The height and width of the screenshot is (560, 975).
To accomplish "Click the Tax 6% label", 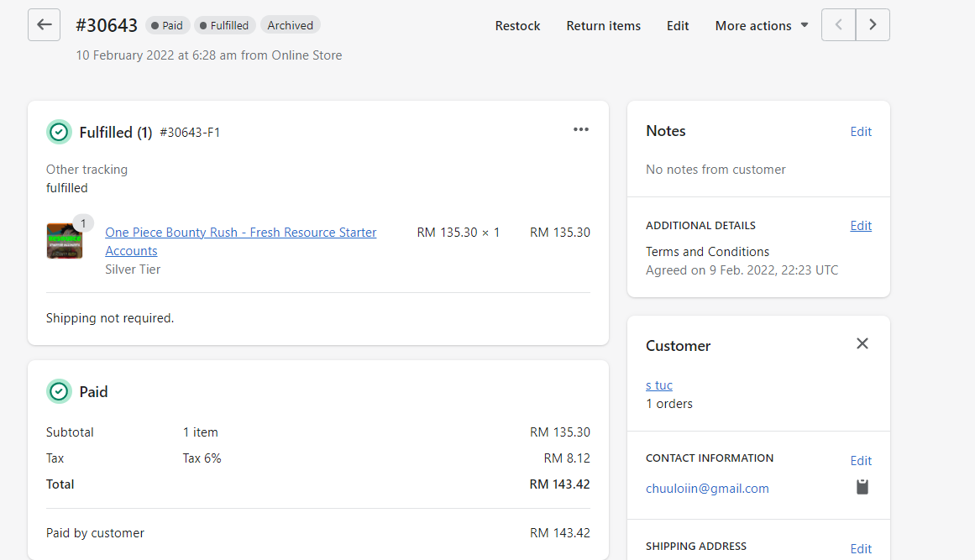I will tap(202, 458).
